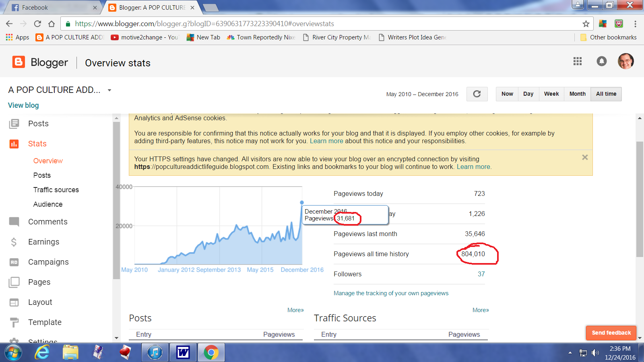Screen dimensions: 644x362
Task: Click the colorful extension icon beside the star
Action: click(603, 24)
